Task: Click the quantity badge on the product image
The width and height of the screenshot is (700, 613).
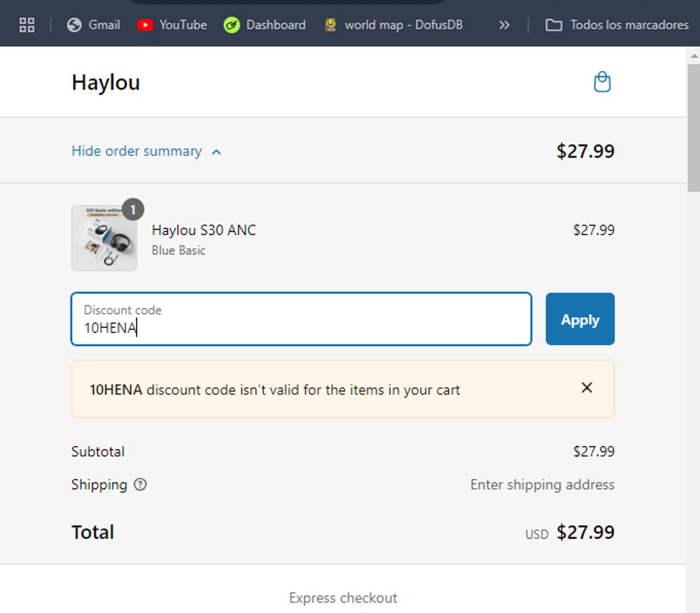Action: [133, 210]
